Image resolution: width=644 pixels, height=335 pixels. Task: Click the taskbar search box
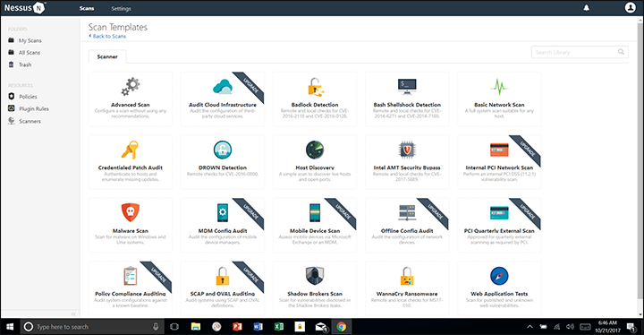[x=92, y=327]
